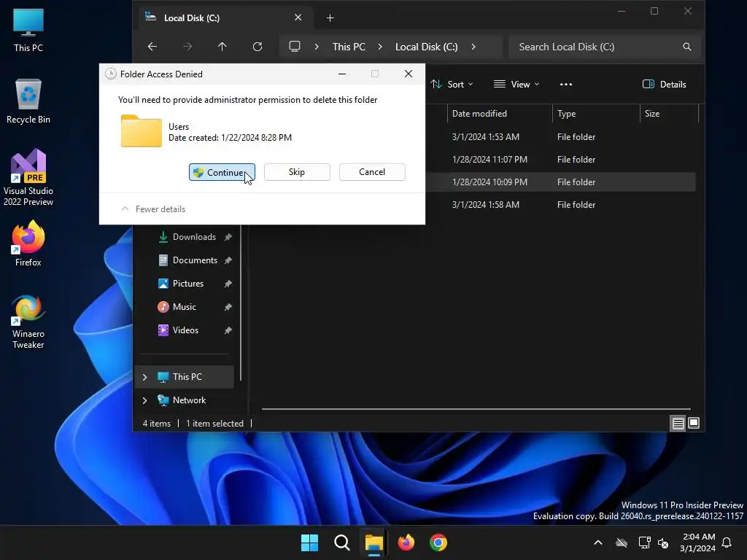Switch to large thumbnails view icon

pyautogui.click(x=694, y=423)
